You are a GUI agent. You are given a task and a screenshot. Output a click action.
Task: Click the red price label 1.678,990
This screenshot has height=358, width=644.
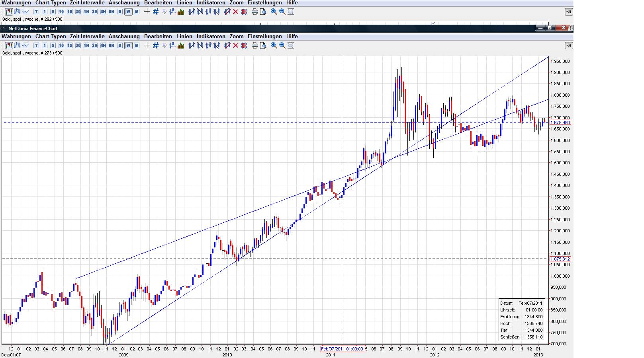coord(560,123)
